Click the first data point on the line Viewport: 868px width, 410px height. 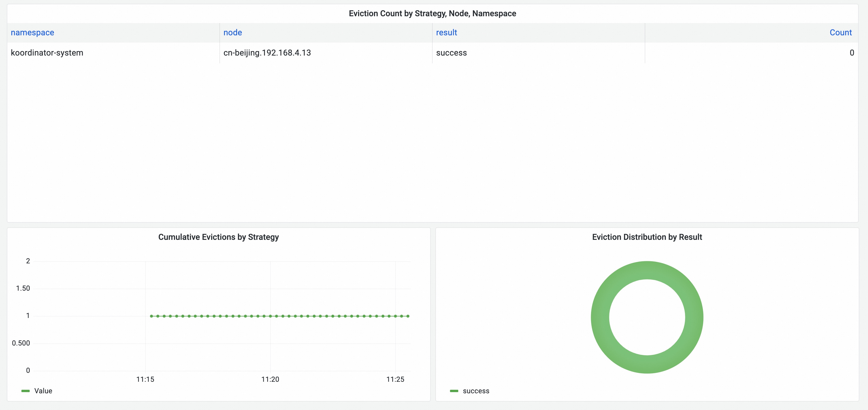[x=151, y=316]
